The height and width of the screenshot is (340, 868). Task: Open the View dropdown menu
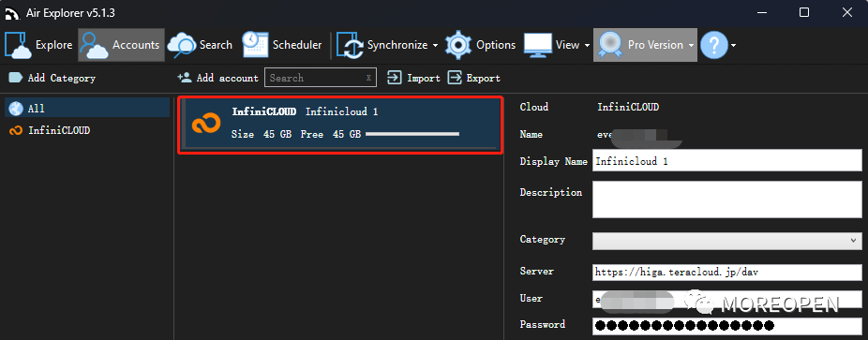click(557, 45)
